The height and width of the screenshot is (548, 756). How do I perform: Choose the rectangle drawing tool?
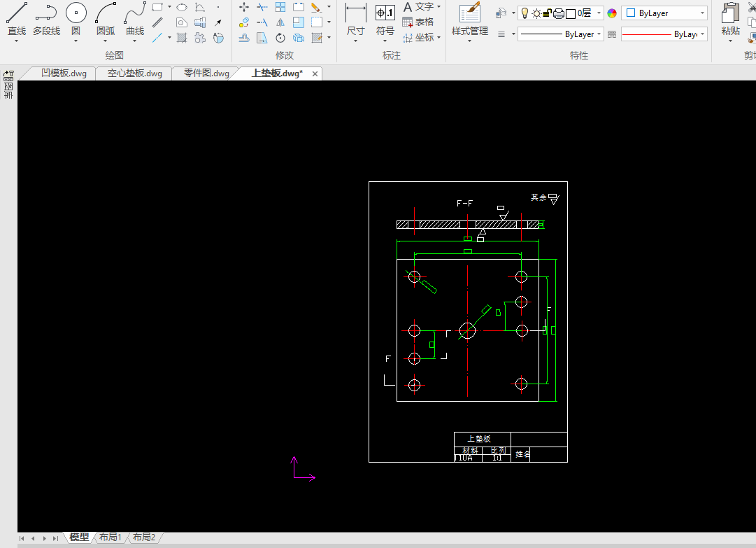pyautogui.click(x=157, y=7)
